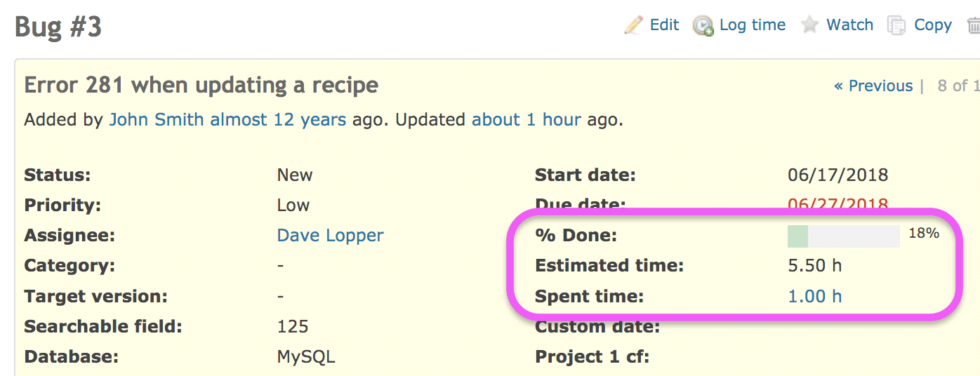Open the Edit link for this bug
The image size is (980, 376).
[664, 25]
